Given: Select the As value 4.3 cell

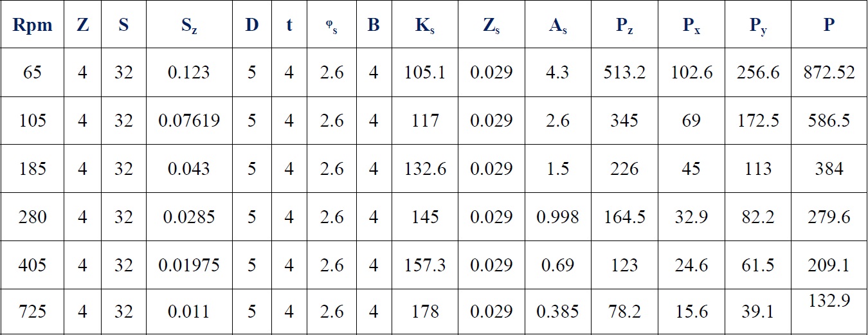Looking at the screenshot, I should (557, 72).
